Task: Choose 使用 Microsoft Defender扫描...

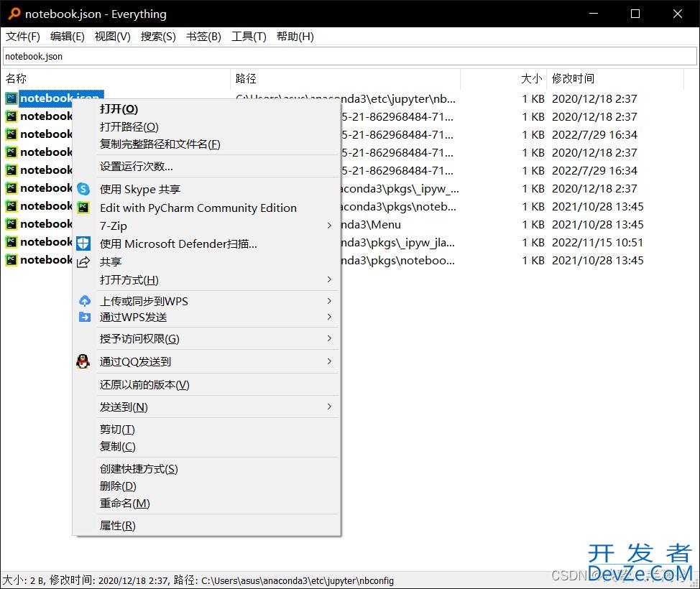Action: coord(178,244)
